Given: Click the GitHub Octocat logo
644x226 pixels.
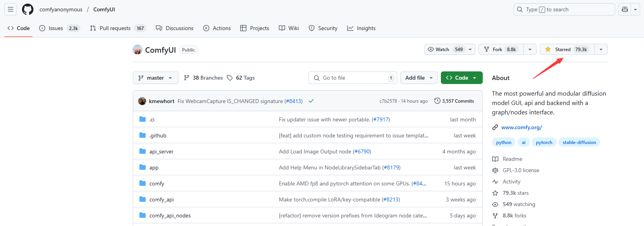Looking at the screenshot, I should (x=28, y=9).
